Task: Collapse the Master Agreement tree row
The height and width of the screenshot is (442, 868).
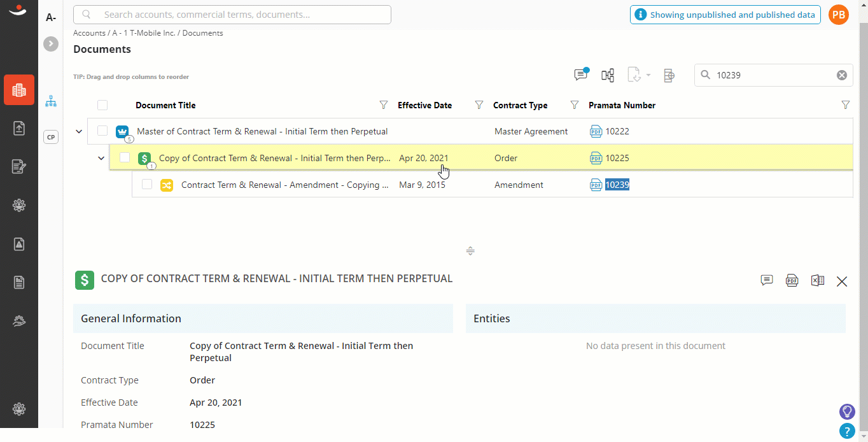Action: 79,131
